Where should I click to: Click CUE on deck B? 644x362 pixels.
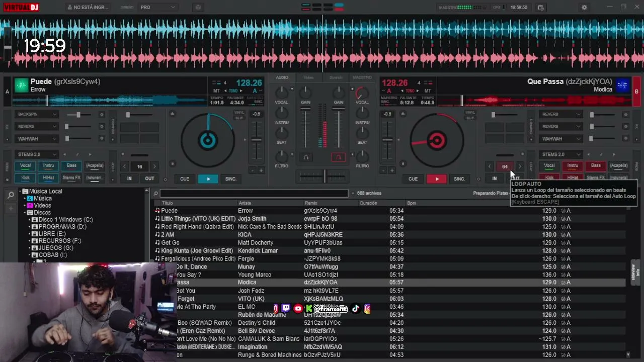413,179
